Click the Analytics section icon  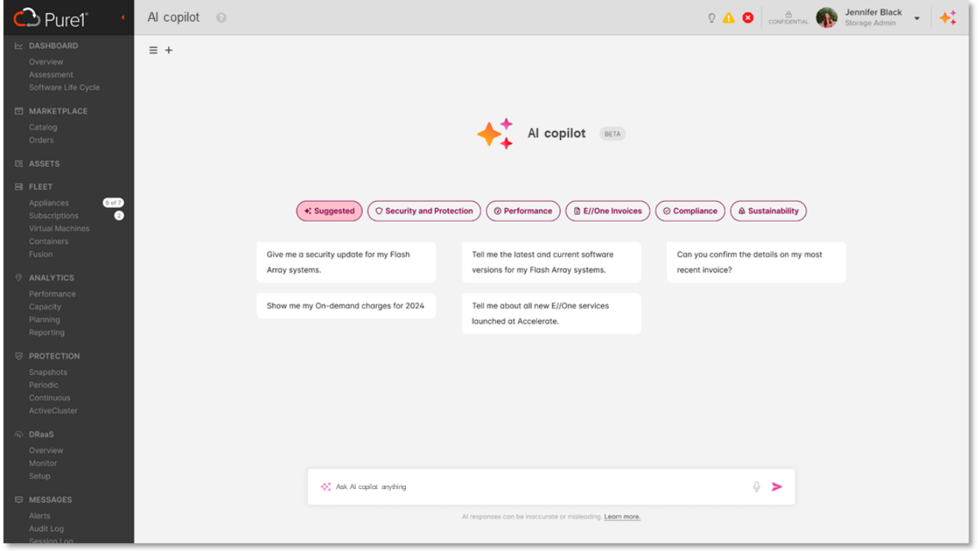[19, 278]
